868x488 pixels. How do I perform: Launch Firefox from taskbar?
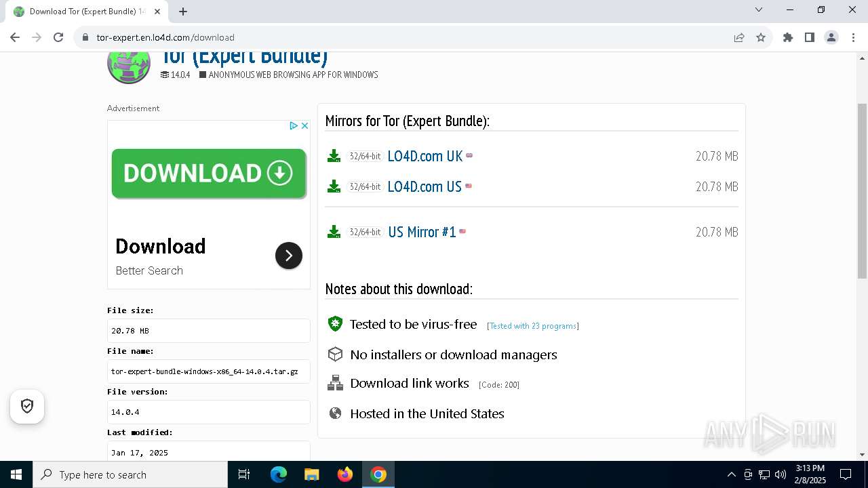click(x=345, y=474)
